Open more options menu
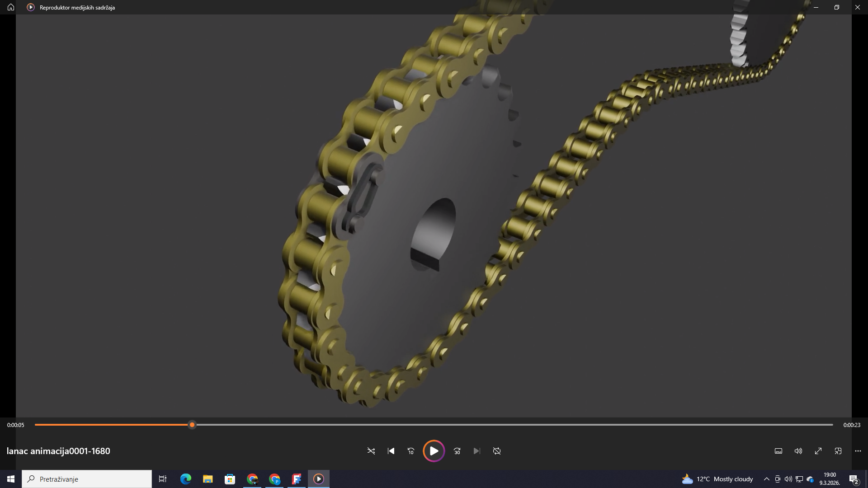Viewport: 868px width, 488px height. [x=858, y=451]
